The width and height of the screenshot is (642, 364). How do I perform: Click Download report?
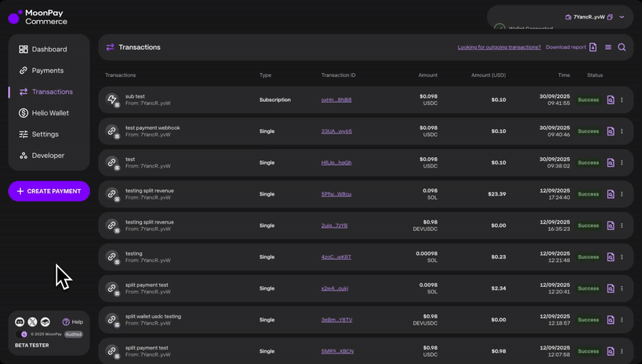(x=566, y=47)
